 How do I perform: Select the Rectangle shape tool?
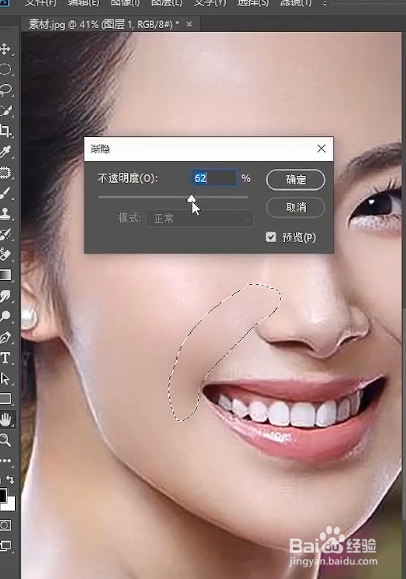point(5,398)
